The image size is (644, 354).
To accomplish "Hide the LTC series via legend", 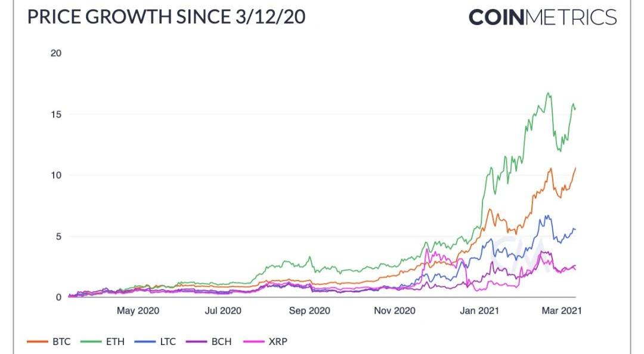I will click(x=159, y=342).
